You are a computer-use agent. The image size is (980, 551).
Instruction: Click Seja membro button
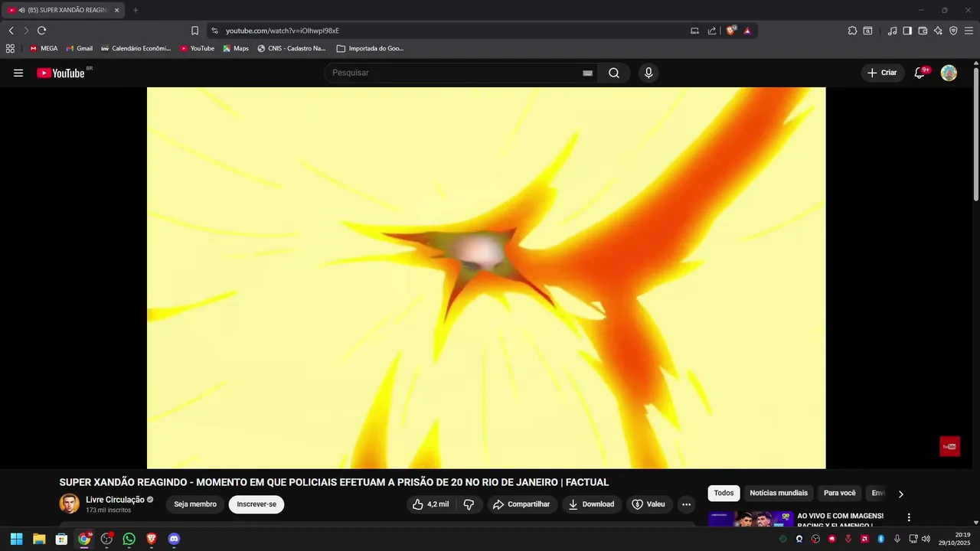coord(195,504)
